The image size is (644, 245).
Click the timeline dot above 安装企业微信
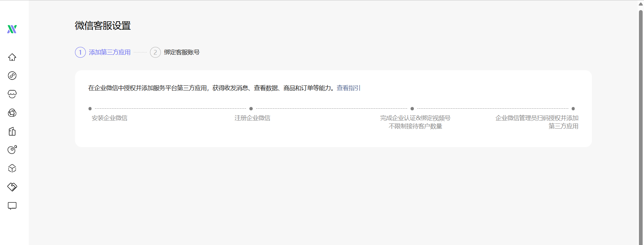[x=90, y=109]
